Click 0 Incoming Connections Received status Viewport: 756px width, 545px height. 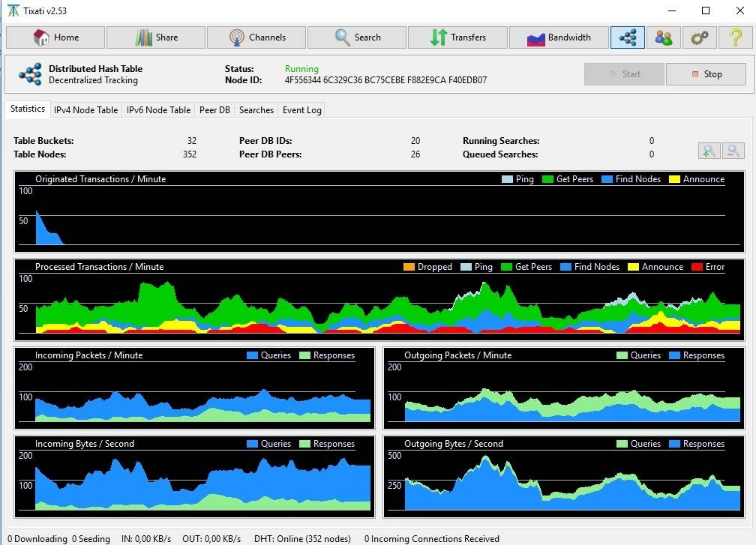pyautogui.click(x=431, y=539)
